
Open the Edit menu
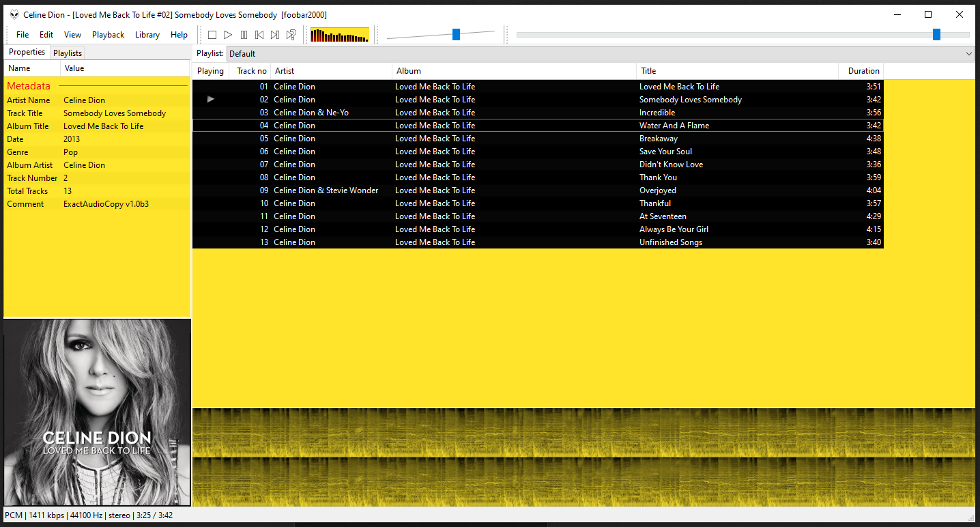(x=46, y=35)
